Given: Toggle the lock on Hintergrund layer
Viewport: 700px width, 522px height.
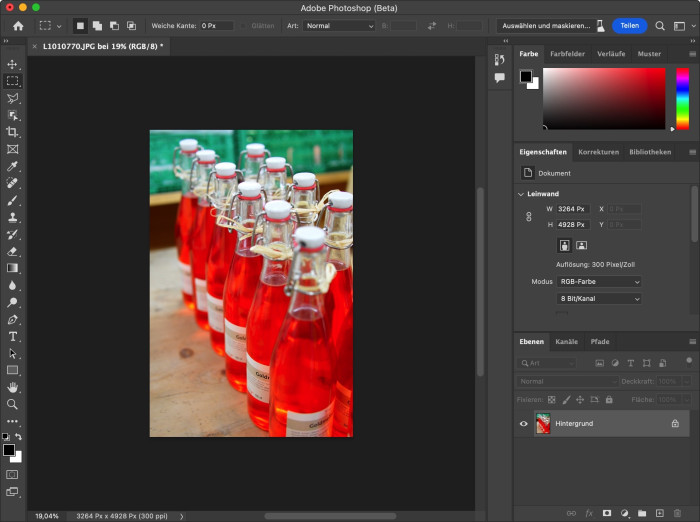Looking at the screenshot, I should coord(675,424).
